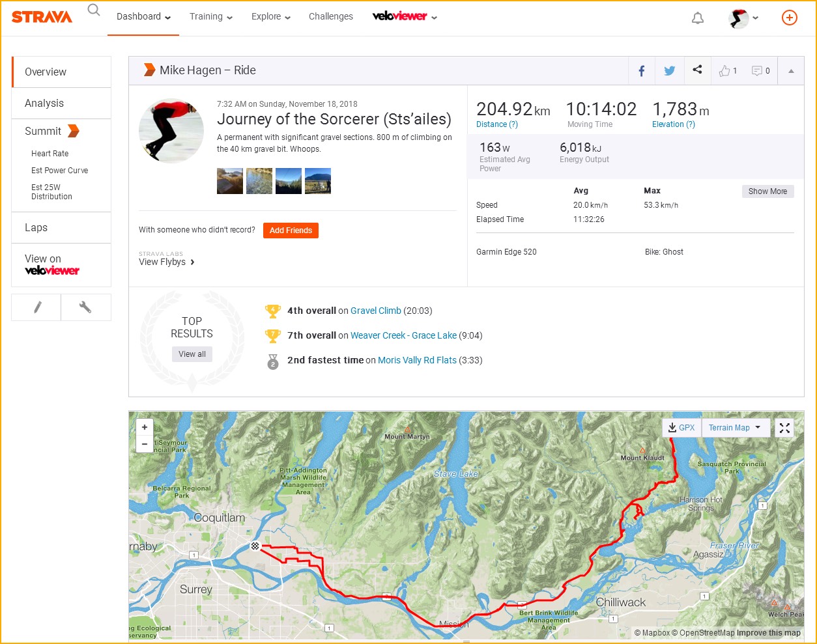Open the Terrain Map style dropdown
Viewport: 817px width, 644px height.
pos(735,428)
